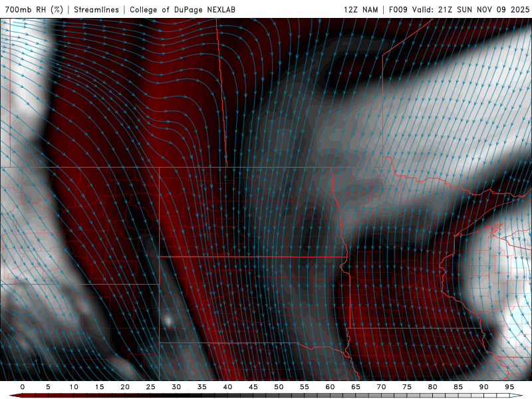Click the color bar label "70"
Image resolution: width=532 pixels, height=399 pixels.
point(381,387)
